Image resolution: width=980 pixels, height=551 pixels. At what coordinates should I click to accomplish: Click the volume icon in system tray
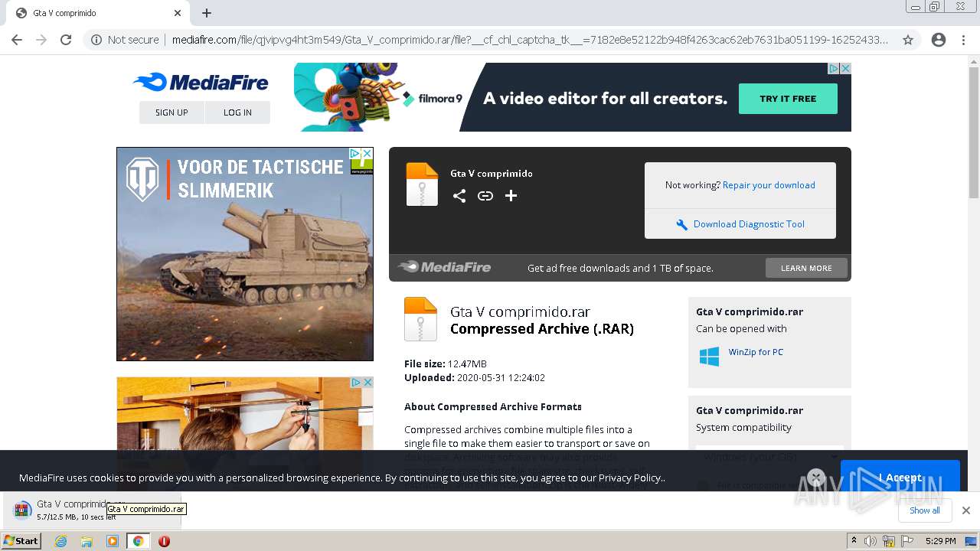871,541
